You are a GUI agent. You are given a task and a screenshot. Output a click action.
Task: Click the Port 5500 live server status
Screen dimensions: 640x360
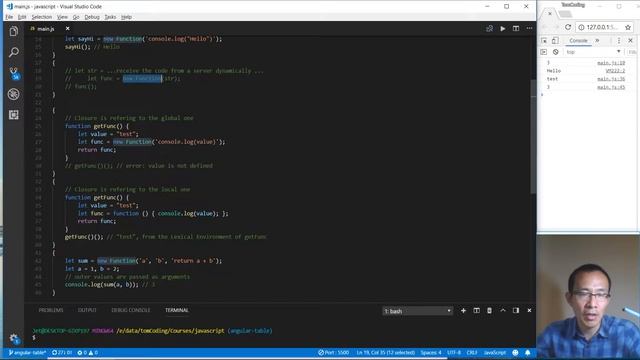[334, 353]
